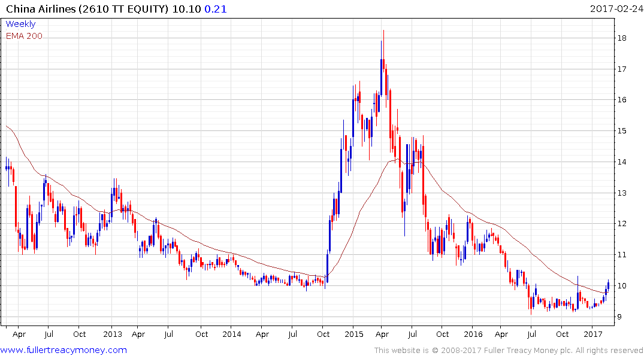The height and width of the screenshot is (359, 644).
Task: Click the 2017 year label on time axis
Action: tap(593, 334)
